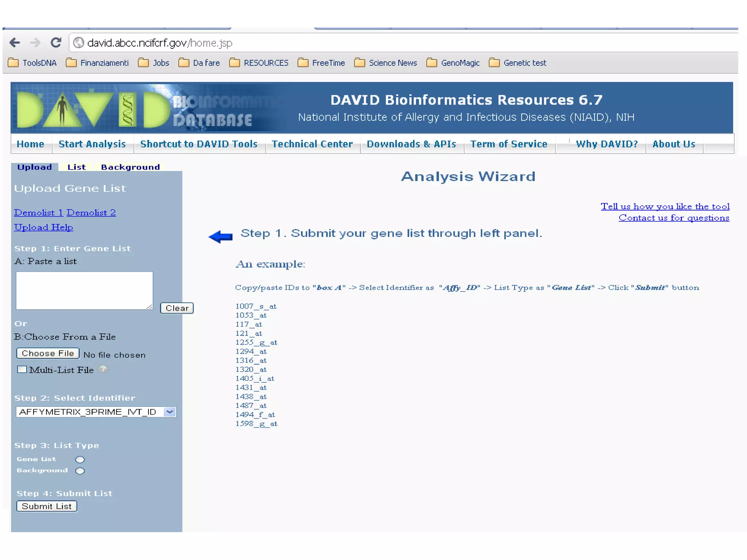Screen dimensions: 747x560
Task: Click the page reload icon
Action: (x=56, y=43)
